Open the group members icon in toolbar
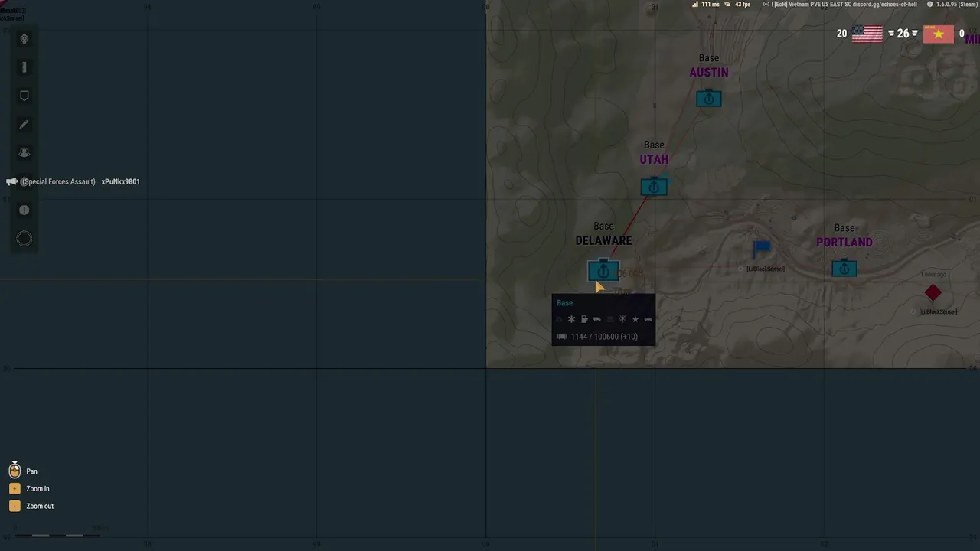This screenshot has width=980, height=551. [x=24, y=153]
